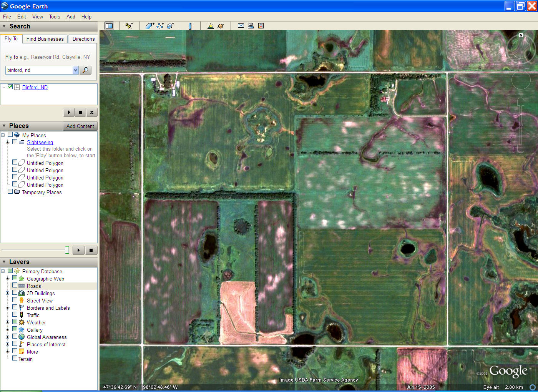Image resolution: width=538 pixels, height=392 pixels.
Task: Open the Tools menu
Action: click(55, 17)
